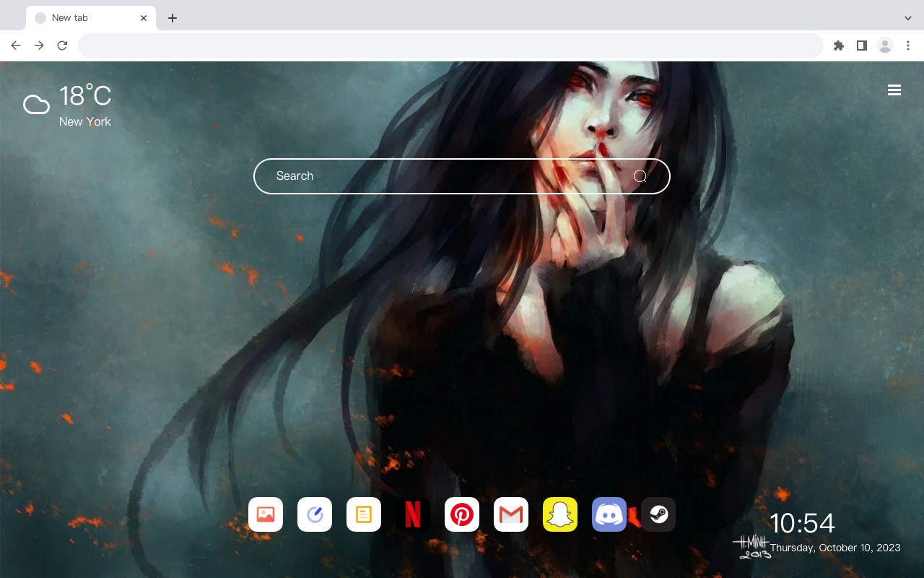Screen dimensions: 924x578
Task: Open the blue circular tasks shortcut icon
Action: [x=315, y=514]
